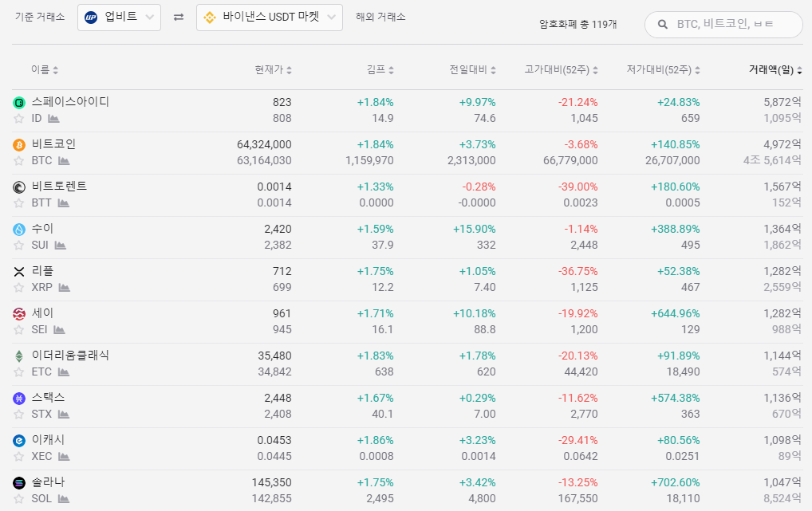Focus the coin search field

tap(723, 25)
